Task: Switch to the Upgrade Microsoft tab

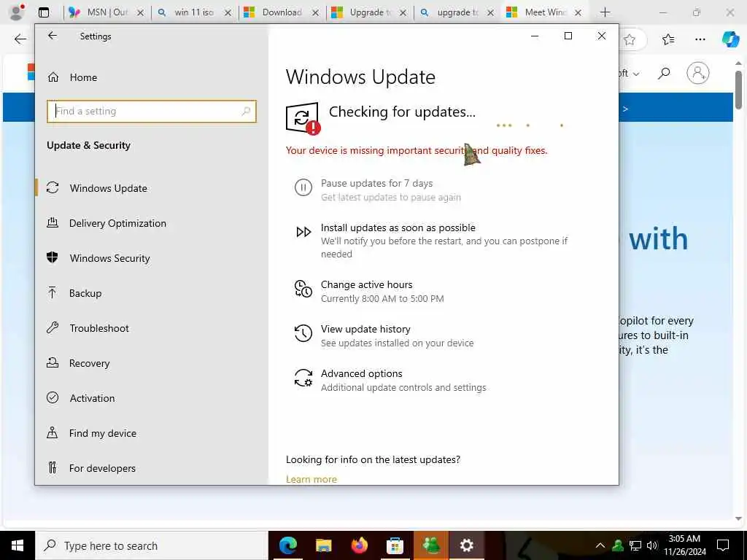Action: (368, 12)
